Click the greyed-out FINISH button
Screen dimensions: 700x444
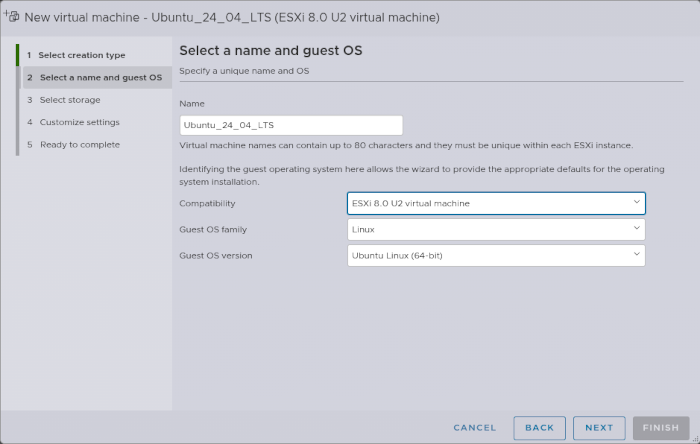click(661, 428)
